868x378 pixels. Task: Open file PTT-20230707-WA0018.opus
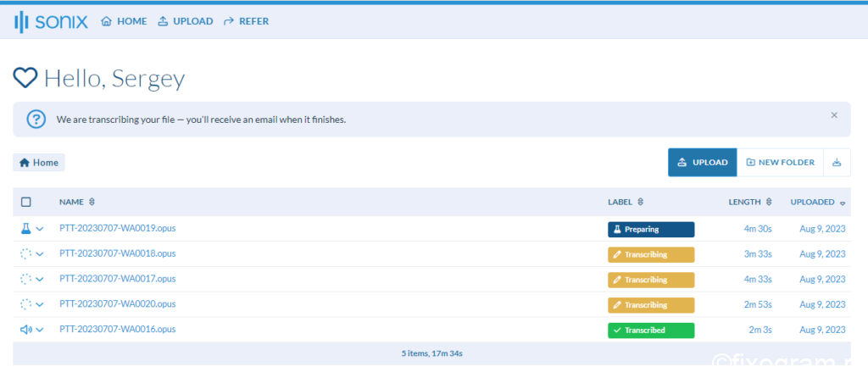tap(117, 253)
